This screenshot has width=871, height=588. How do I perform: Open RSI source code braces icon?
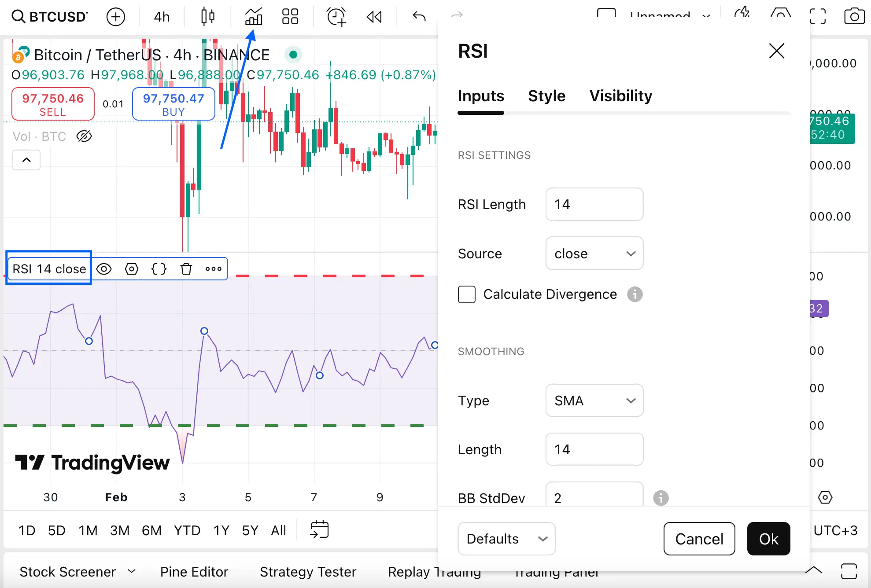tap(159, 269)
